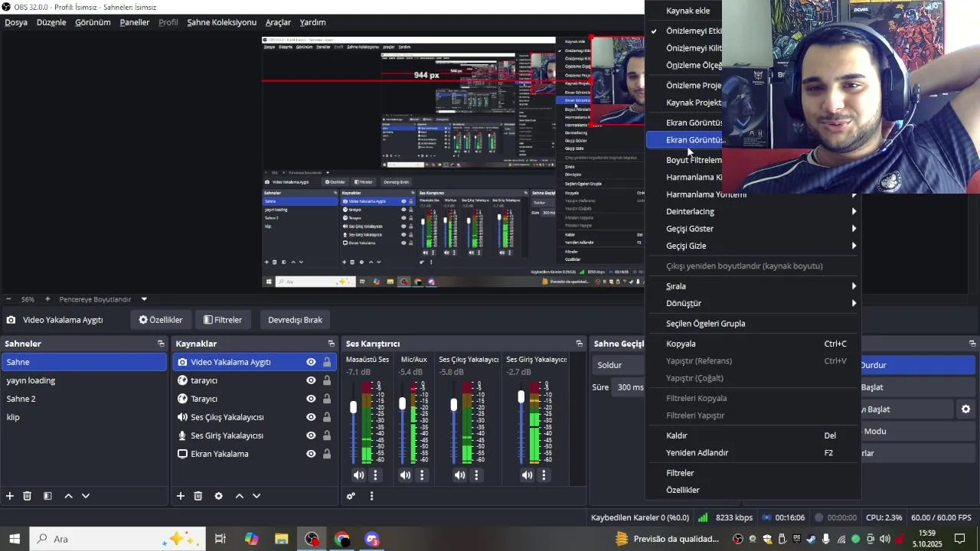980x551 pixels.
Task: Open the Dosya menu
Action: click(16, 22)
